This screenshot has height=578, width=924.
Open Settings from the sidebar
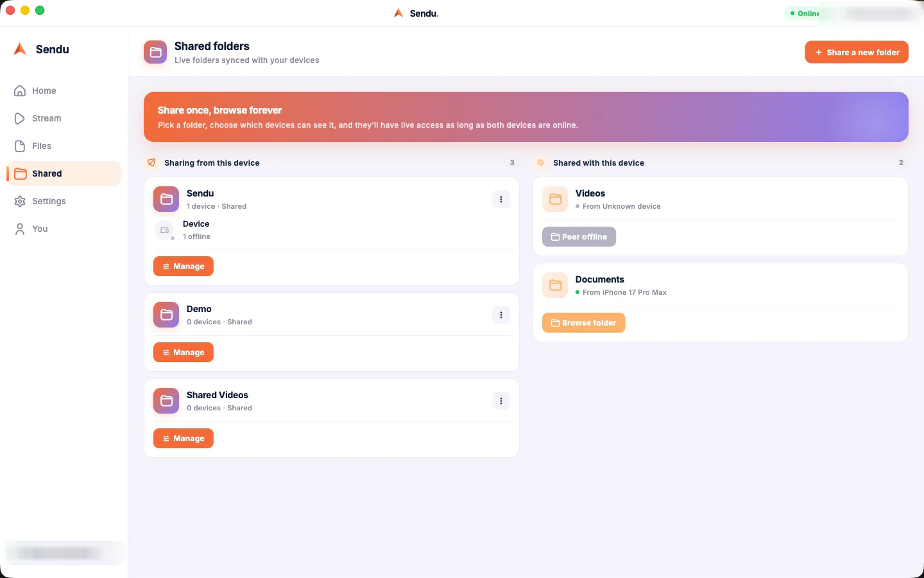tap(64, 201)
